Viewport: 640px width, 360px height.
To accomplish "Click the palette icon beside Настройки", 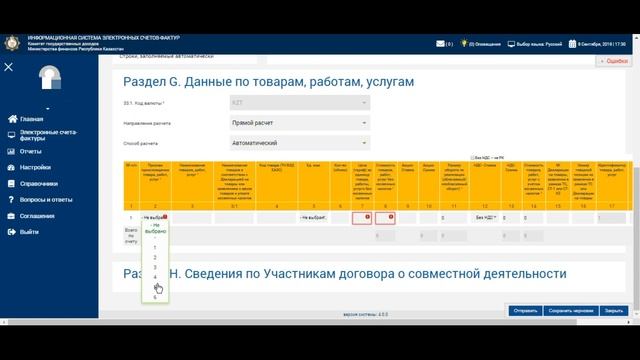I will pyautogui.click(x=11, y=167).
